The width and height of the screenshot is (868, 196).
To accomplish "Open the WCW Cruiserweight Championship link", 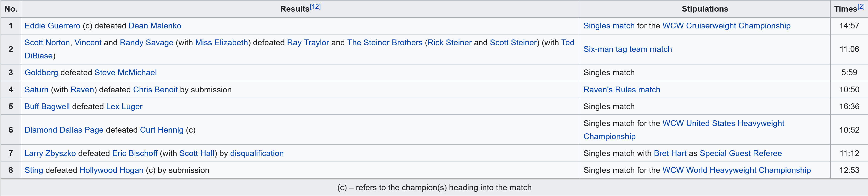I will [726, 26].
